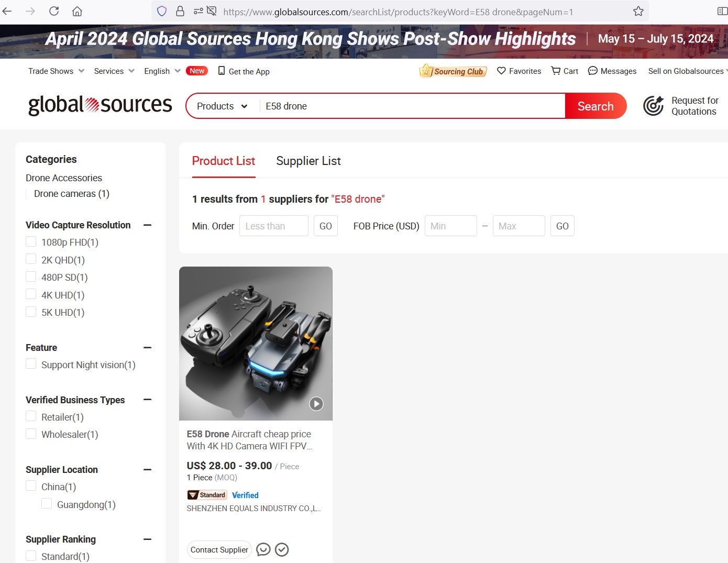728x563 pixels.
Task: Click the browser reload icon
Action: [54, 11]
